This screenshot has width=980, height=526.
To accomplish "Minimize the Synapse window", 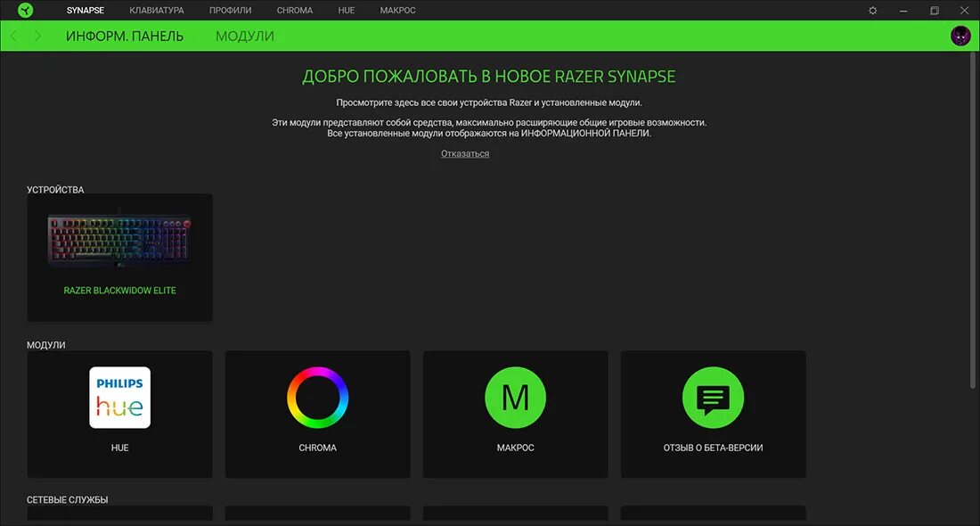I will pos(903,11).
